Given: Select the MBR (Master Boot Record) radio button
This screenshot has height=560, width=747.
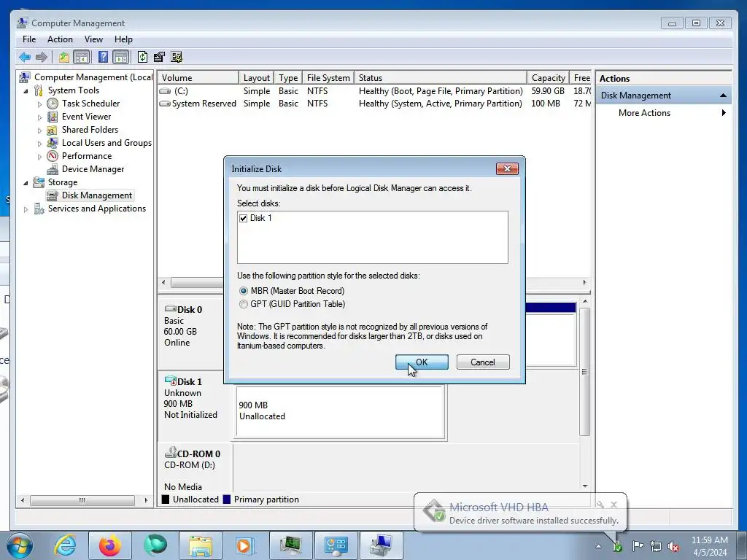Looking at the screenshot, I should pos(244,290).
